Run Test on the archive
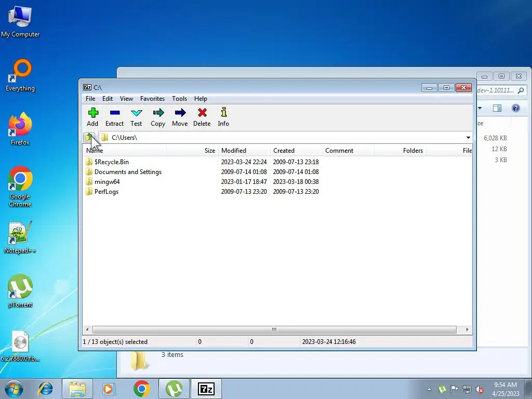Screen dimensions: 532x399 pyautogui.click(x=136, y=117)
